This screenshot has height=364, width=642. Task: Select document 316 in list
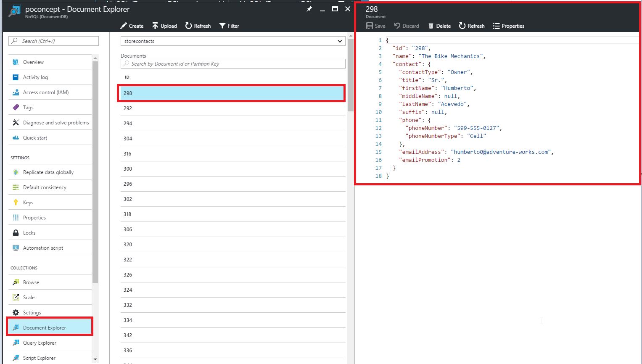point(233,154)
